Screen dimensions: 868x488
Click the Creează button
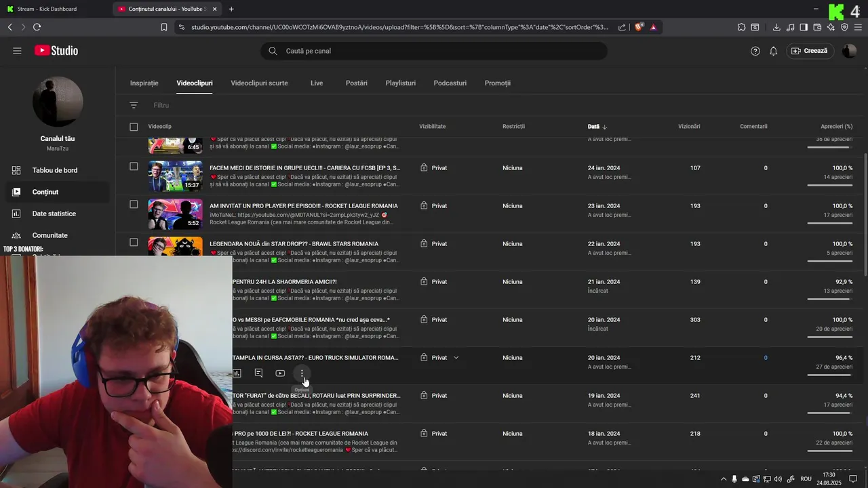[x=810, y=51]
